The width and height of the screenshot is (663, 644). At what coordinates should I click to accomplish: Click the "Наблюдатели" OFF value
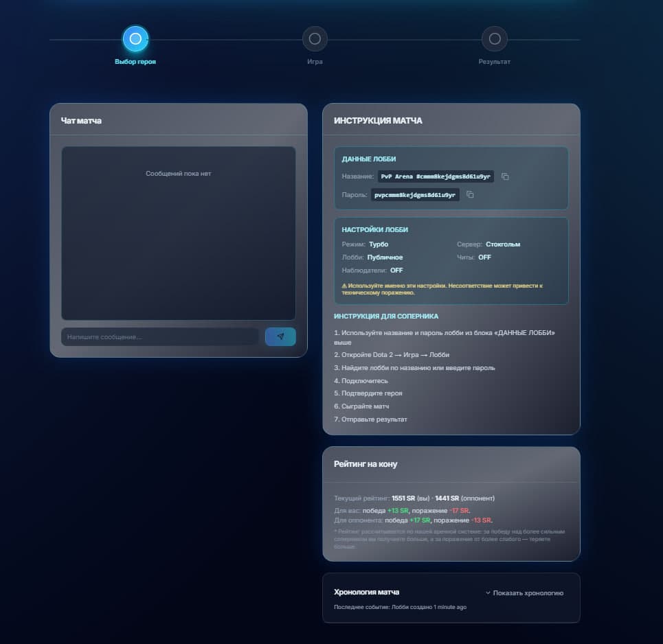tap(396, 271)
